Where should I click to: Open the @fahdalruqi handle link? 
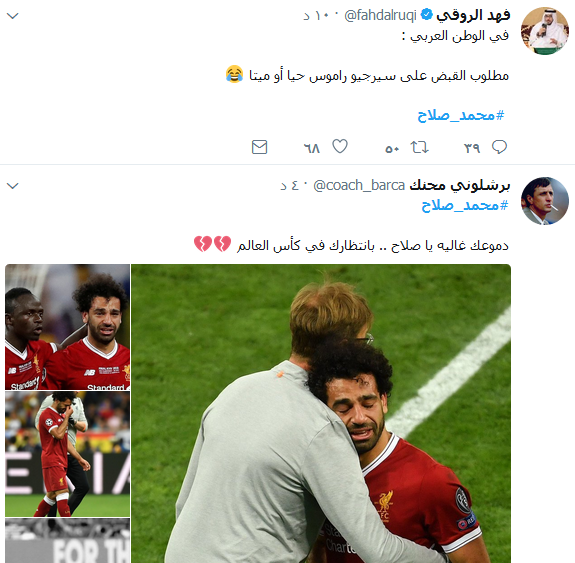[380, 15]
